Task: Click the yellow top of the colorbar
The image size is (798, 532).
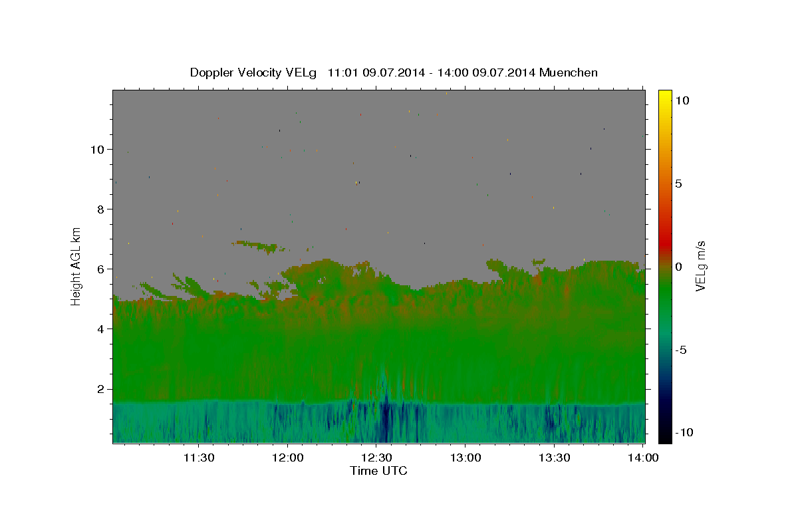Action: pyautogui.click(x=665, y=96)
